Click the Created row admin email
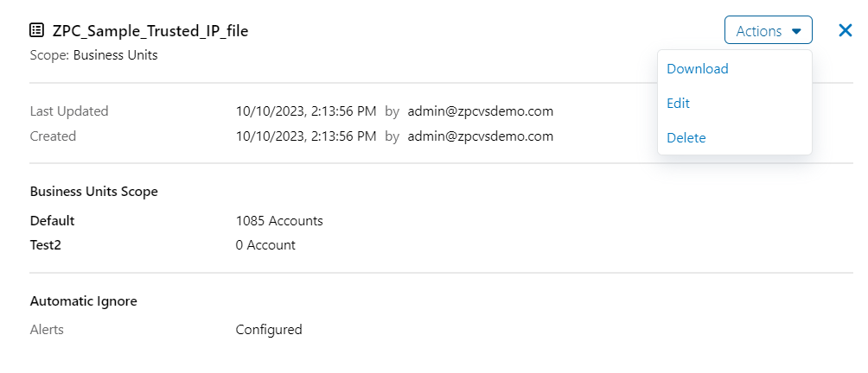The width and height of the screenshot is (868, 373). pyautogui.click(x=480, y=136)
